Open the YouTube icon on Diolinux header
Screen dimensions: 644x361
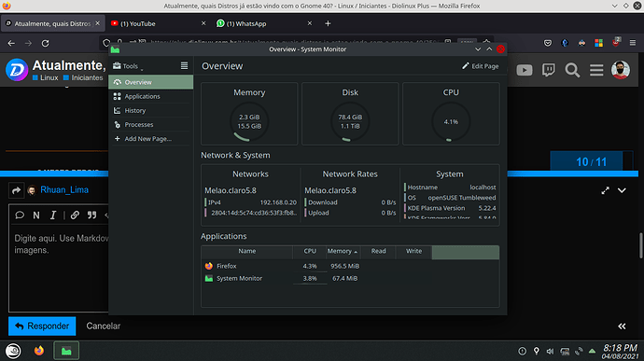tap(525, 70)
